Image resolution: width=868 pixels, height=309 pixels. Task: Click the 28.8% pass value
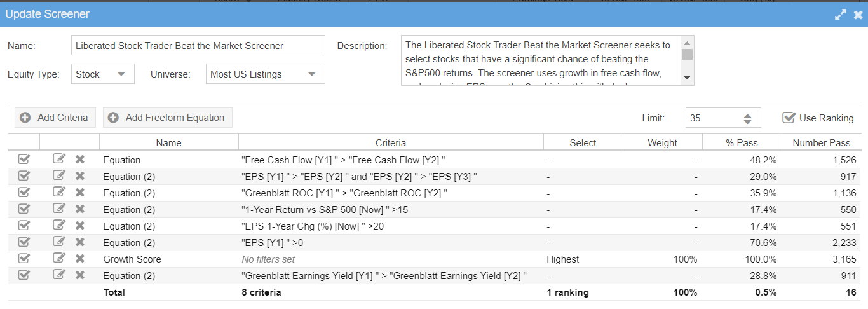(763, 275)
